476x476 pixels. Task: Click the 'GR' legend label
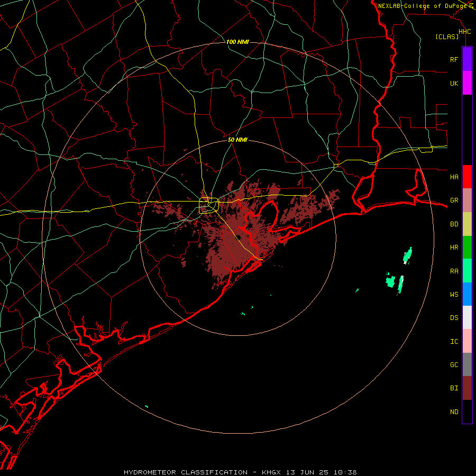[454, 200]
